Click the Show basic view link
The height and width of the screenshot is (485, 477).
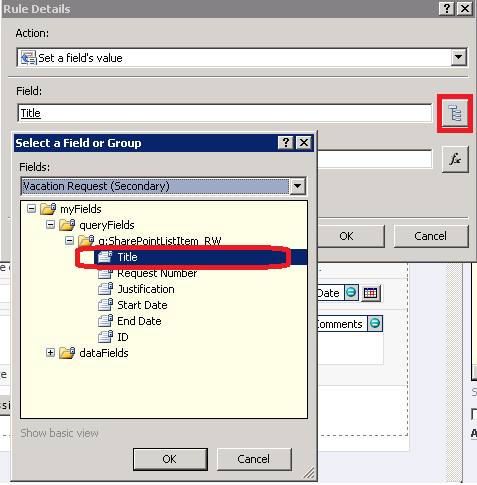59,433
